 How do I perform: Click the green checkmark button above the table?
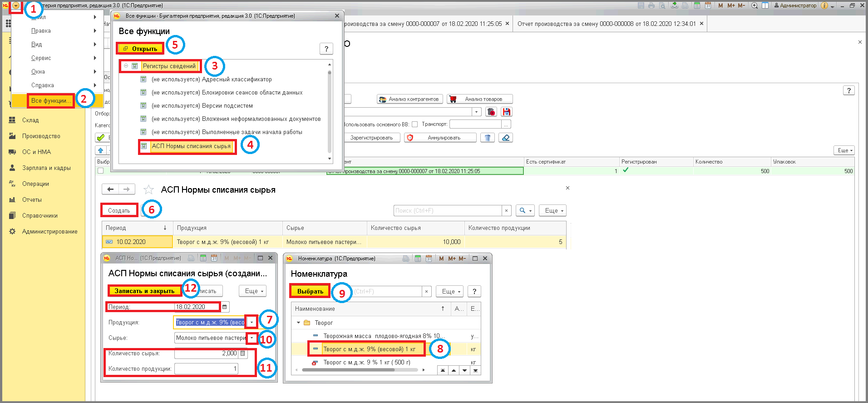click(x=101, y=138)
